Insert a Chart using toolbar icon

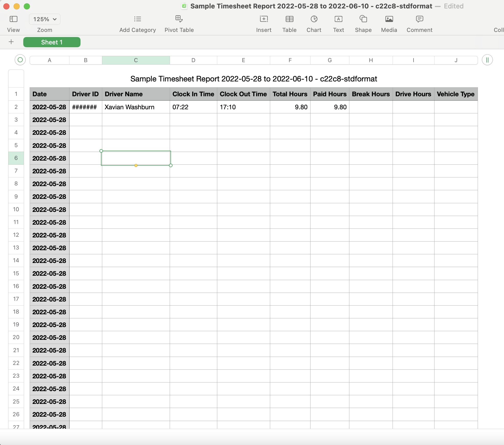pos(314,19)
